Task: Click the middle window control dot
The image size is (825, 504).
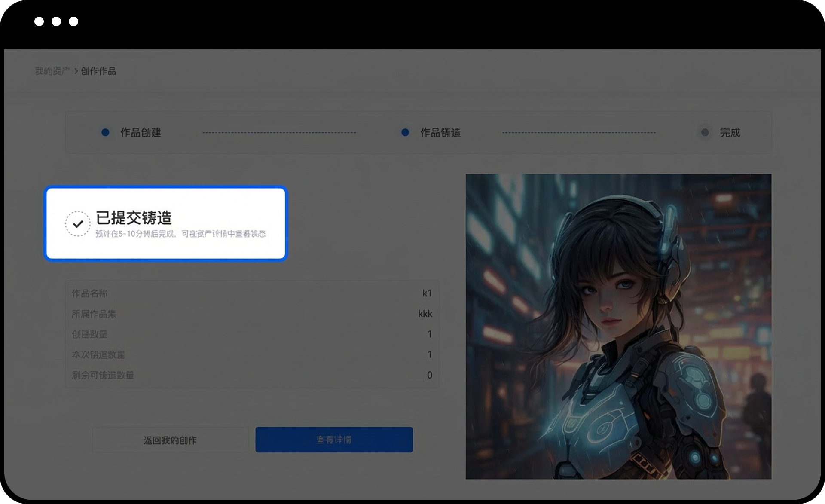Action: point(56,21)
